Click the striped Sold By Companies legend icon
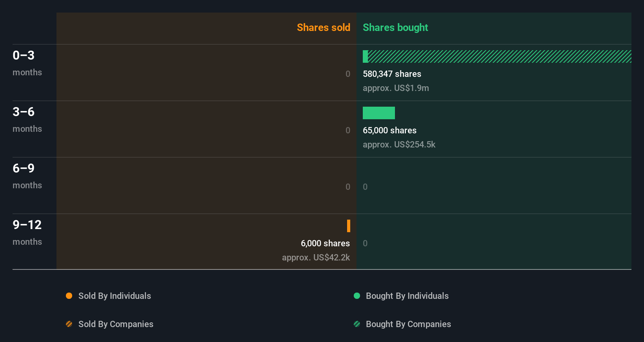Viewport: 644px width, 342px height. [69, 324]
